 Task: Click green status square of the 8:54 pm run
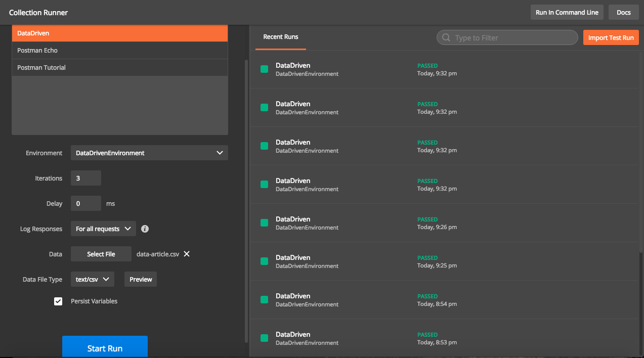coord(264,300)
